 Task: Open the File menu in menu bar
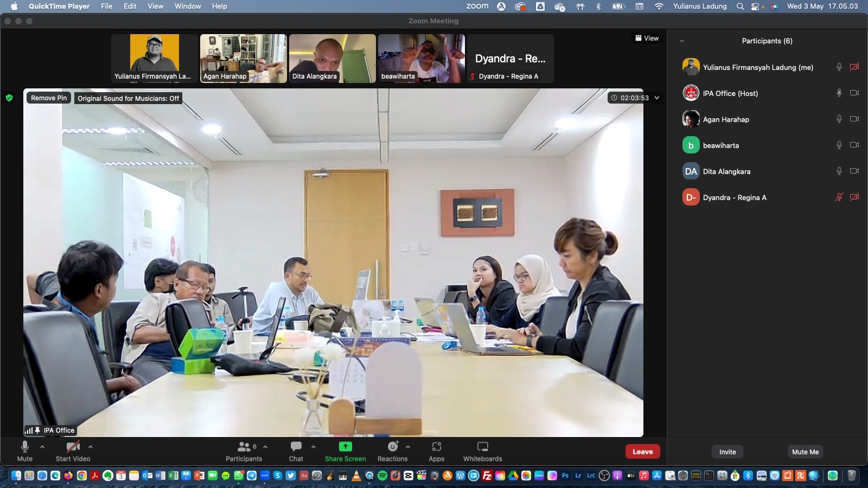[106, 6]
